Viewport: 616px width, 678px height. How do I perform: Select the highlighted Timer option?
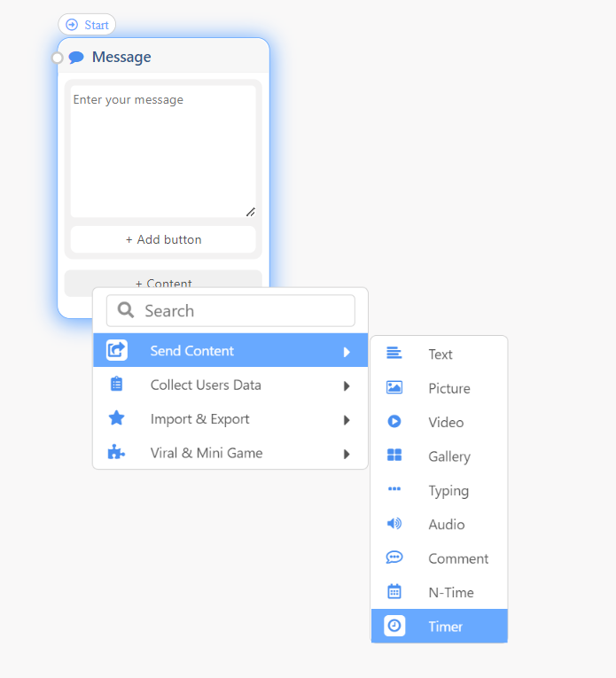click(440, 626)
